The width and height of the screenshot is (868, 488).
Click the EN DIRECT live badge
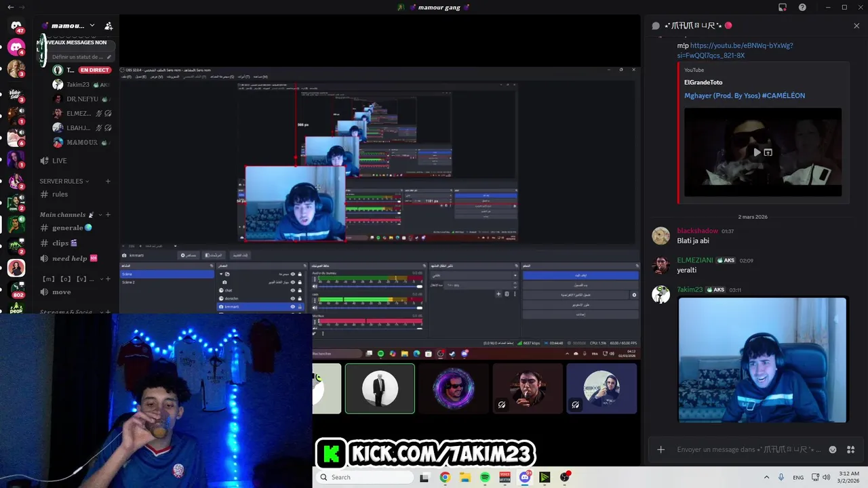pyautogui.click(x=94, y=70)
